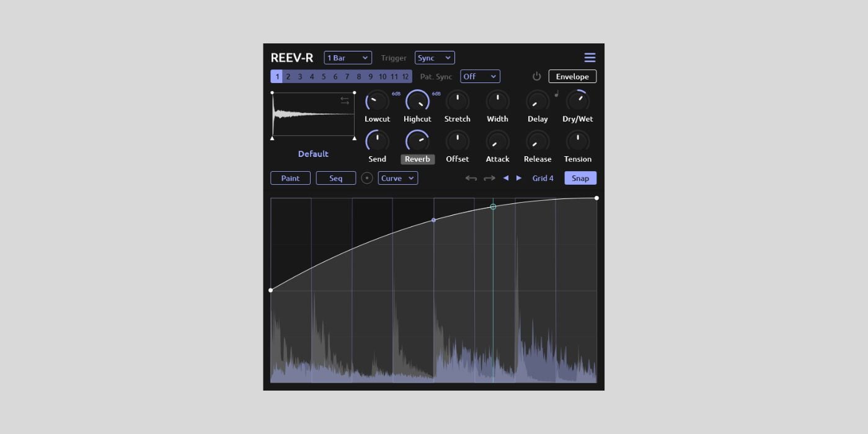Select pattern 4
This screenshot has height=434, width=868.
pos(312,76)
